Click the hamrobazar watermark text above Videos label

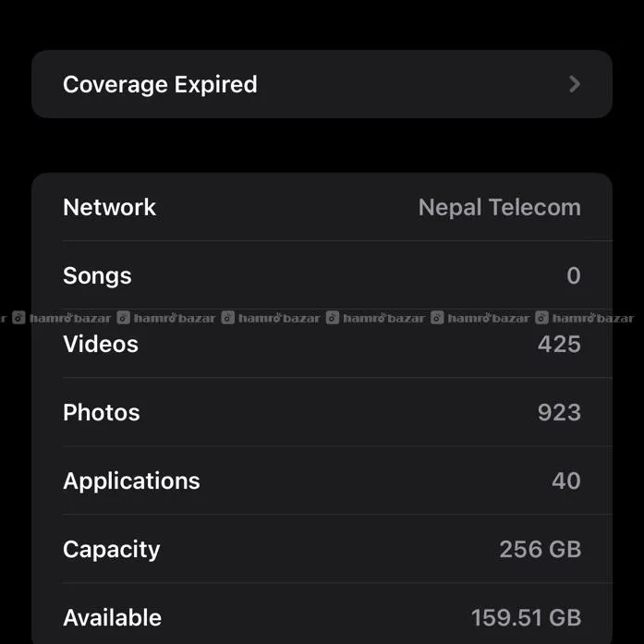click(70, 318)
